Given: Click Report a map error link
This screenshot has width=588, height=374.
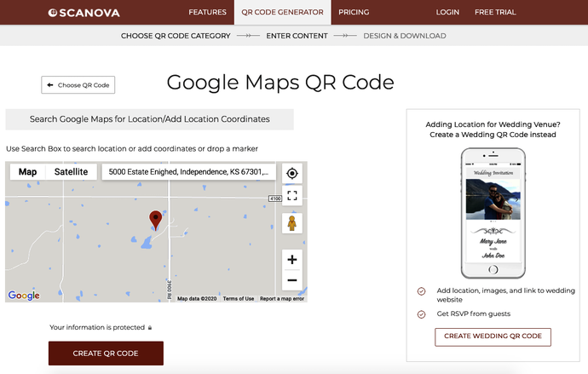Looking at the screenshot, I should (x=282, y=299).
